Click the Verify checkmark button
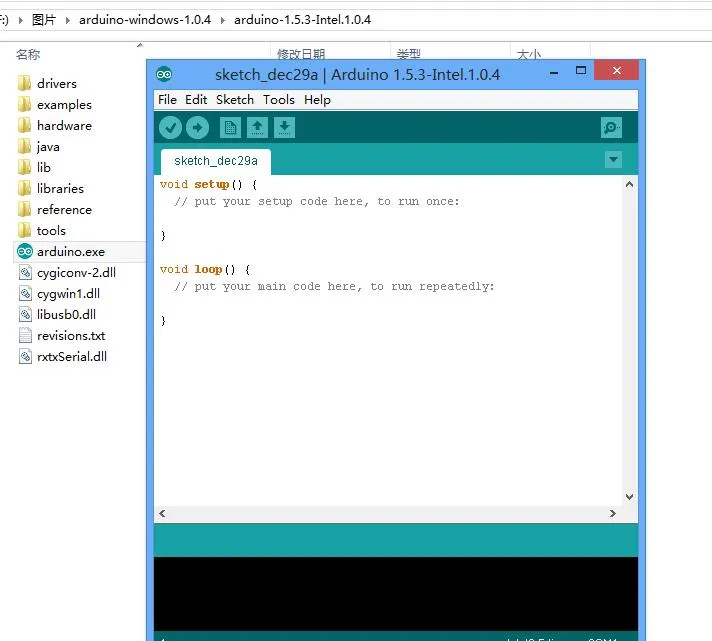 [x=170, y=127]
